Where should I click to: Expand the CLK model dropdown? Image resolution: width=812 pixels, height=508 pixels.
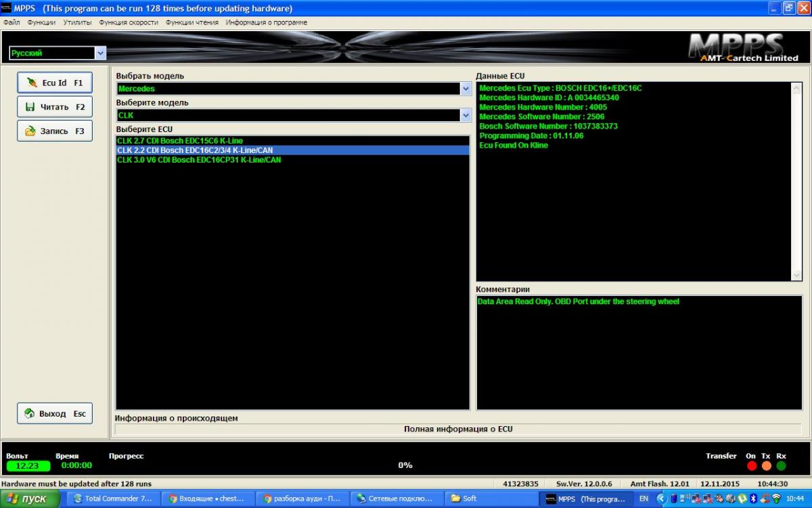466,116
